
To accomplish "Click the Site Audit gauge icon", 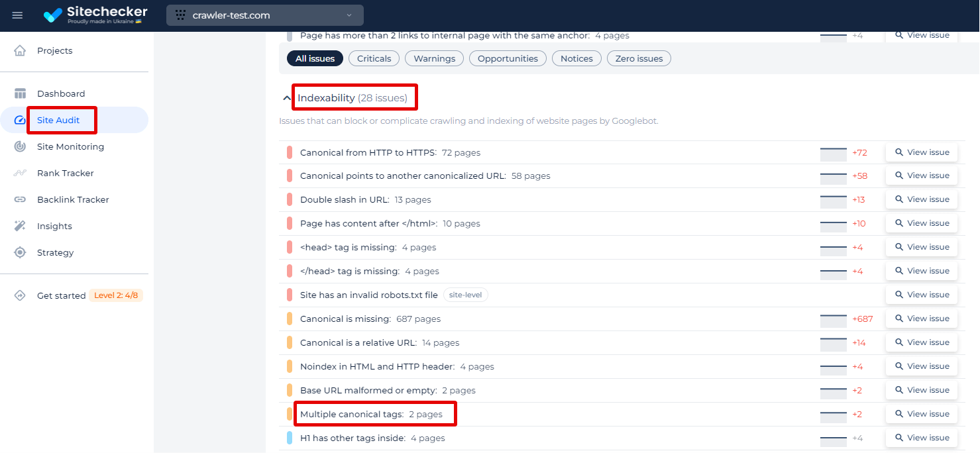I will click(x=20, y=120).
